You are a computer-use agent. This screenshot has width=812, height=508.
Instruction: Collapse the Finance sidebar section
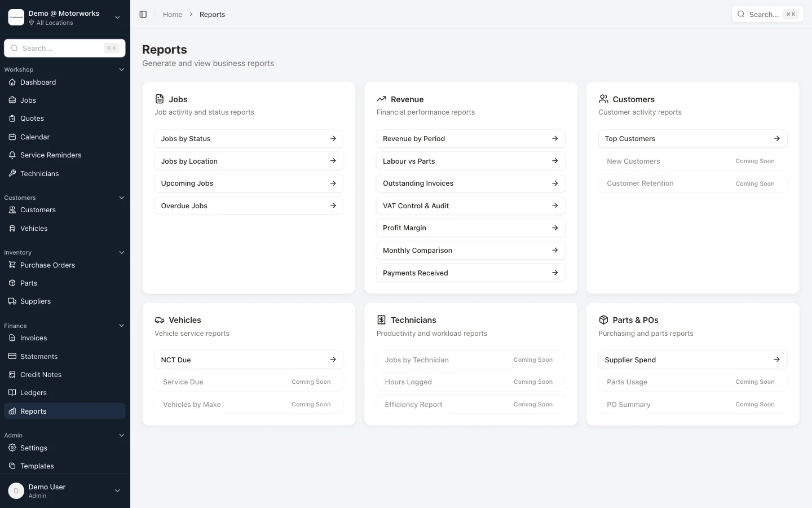(121, 326)
